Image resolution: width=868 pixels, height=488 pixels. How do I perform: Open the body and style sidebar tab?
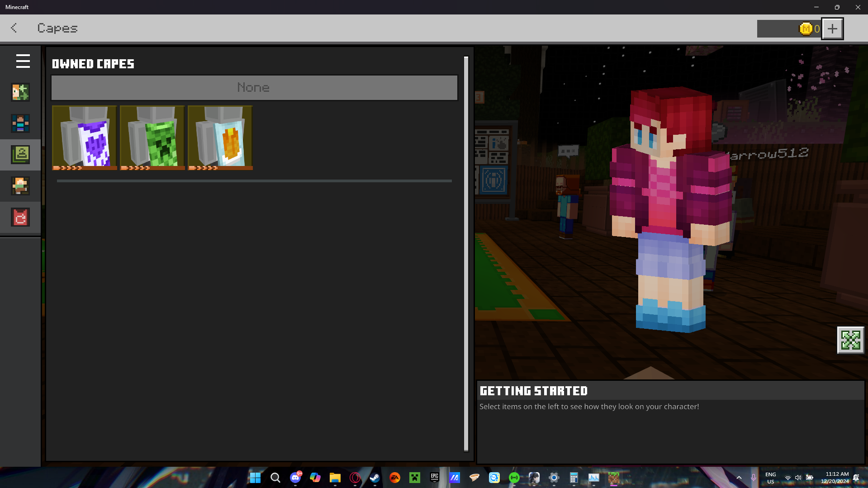point(20,123)
